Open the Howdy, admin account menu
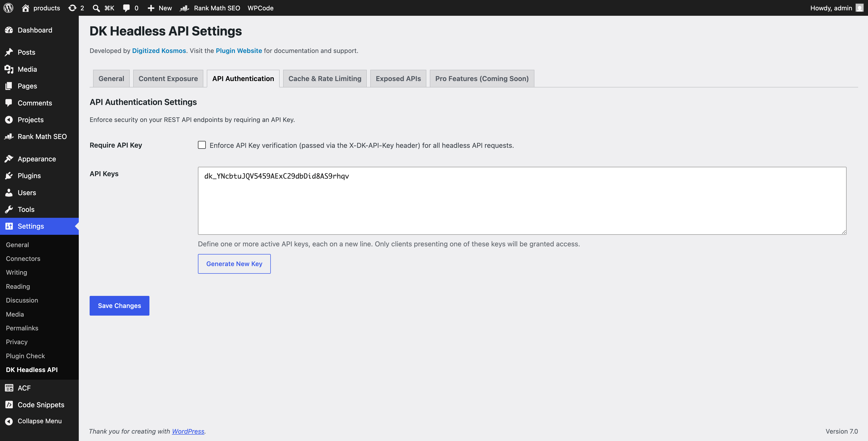The width and height of the screenshot is (868, 441). [x=837, y=8]
